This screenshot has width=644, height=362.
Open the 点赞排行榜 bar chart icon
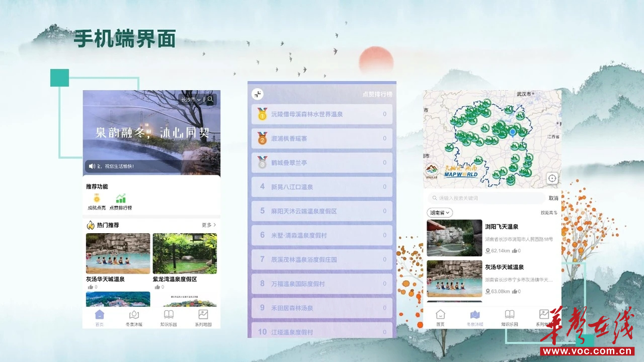[120, 199]
